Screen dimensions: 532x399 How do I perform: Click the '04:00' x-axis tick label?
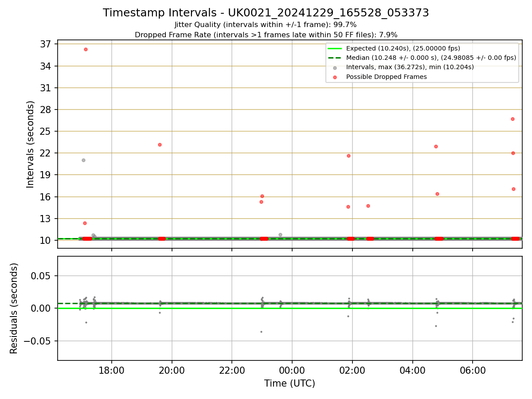(x=413, y=371)
